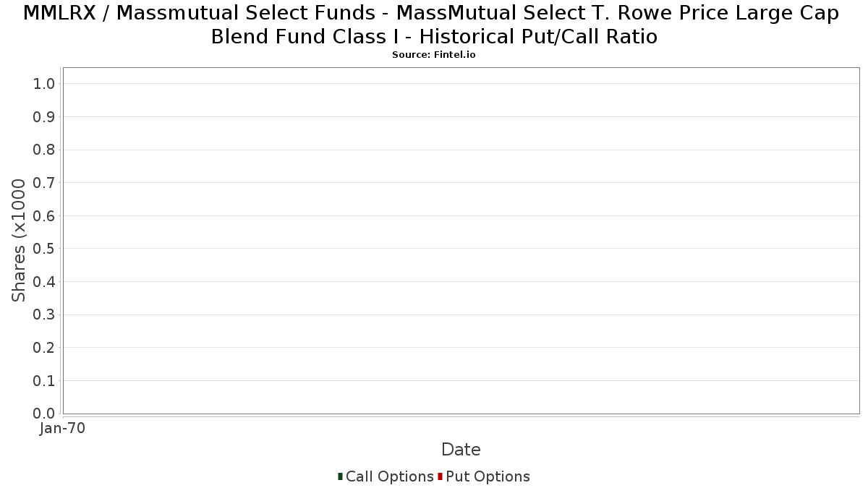Toggle the Call Options legend label
The width and height of the screenshot is (868, 488).
pyautogui.click(x=389, y=476)
